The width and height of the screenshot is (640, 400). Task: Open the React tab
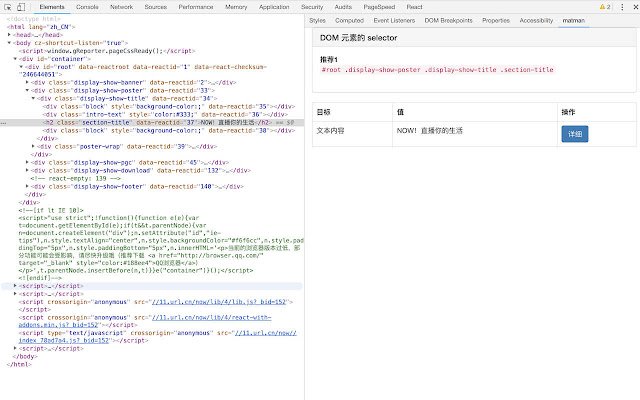[x=414, y=7]
